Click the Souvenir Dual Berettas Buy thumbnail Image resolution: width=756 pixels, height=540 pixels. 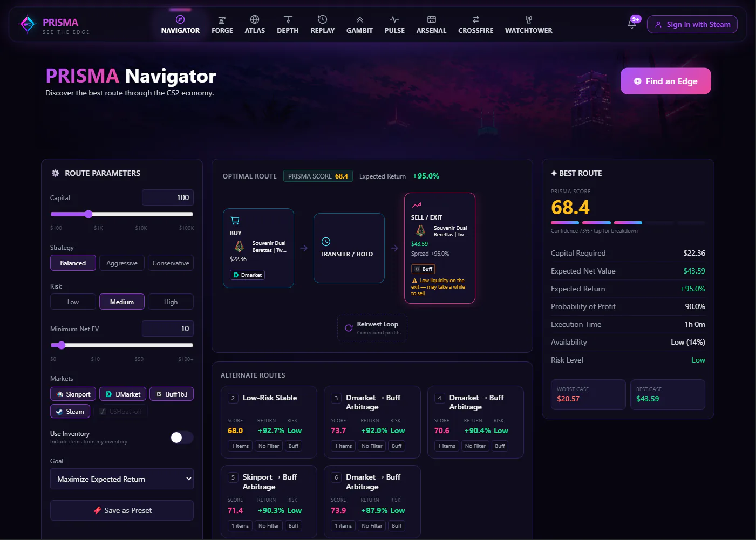(x=239, y=247)
